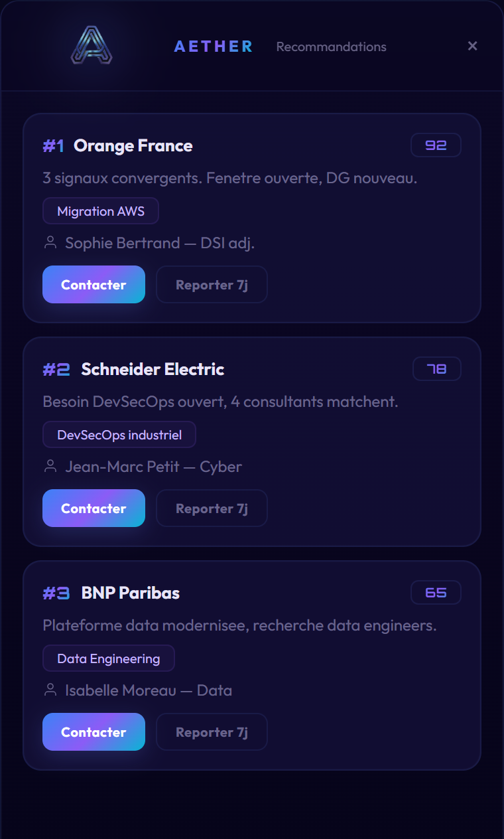
Task: Select the Migration AWS tag
Action: tap(101, 211)
